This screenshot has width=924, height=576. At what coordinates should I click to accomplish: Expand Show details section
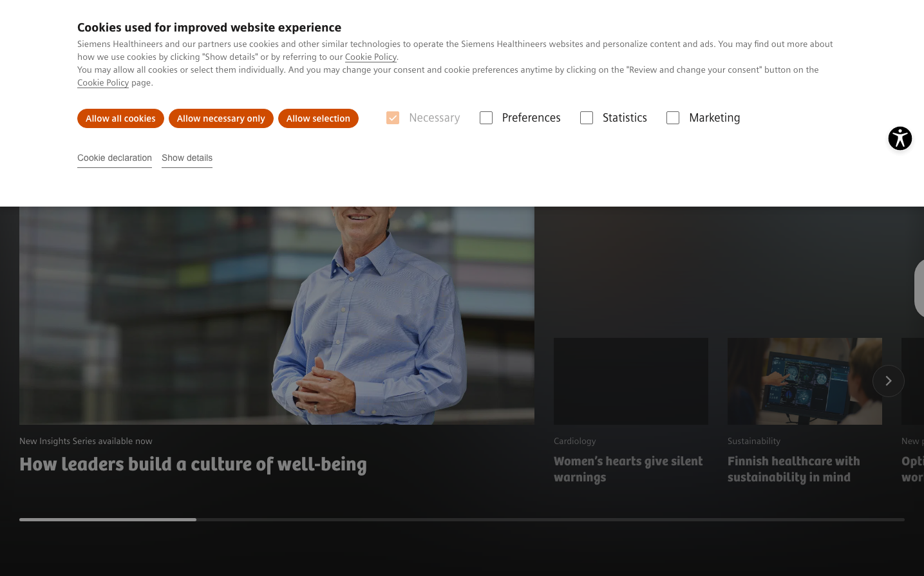point(187,158)
